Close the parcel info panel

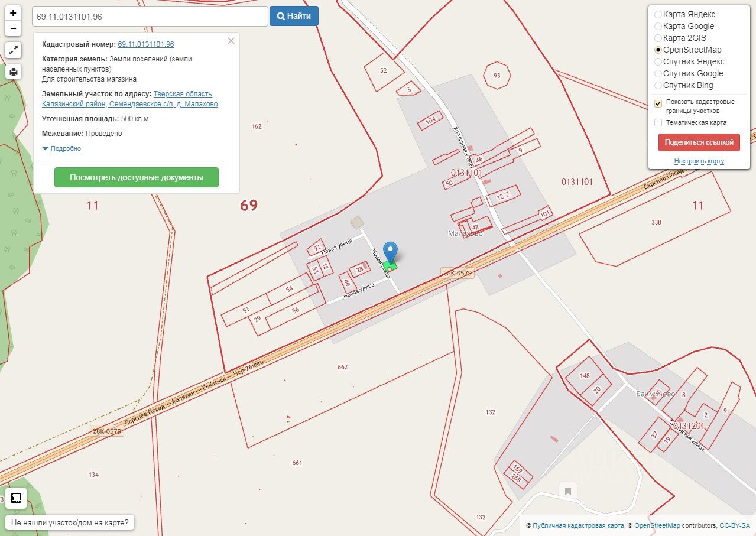[x=231, y=41]
